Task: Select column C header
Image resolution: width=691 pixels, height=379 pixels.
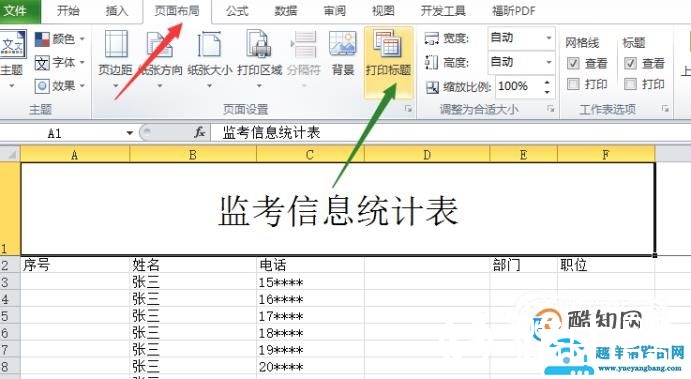Action: [310, 155]
